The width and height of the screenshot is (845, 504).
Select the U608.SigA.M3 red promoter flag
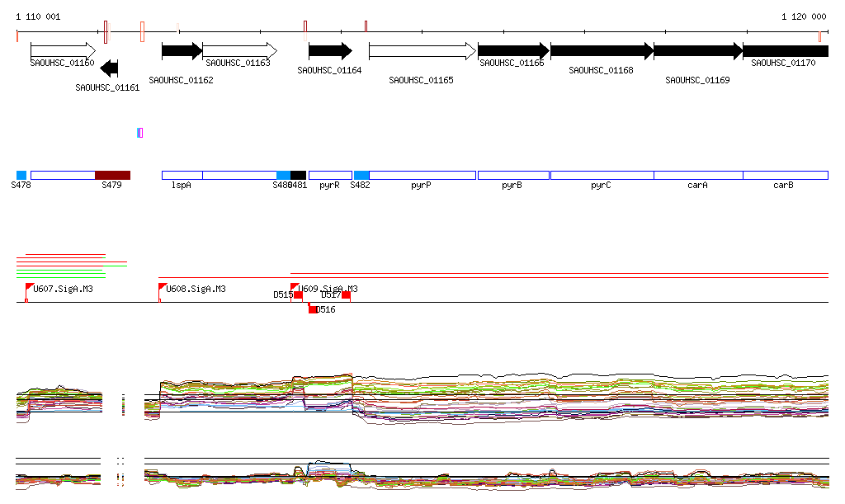(162, 287)
